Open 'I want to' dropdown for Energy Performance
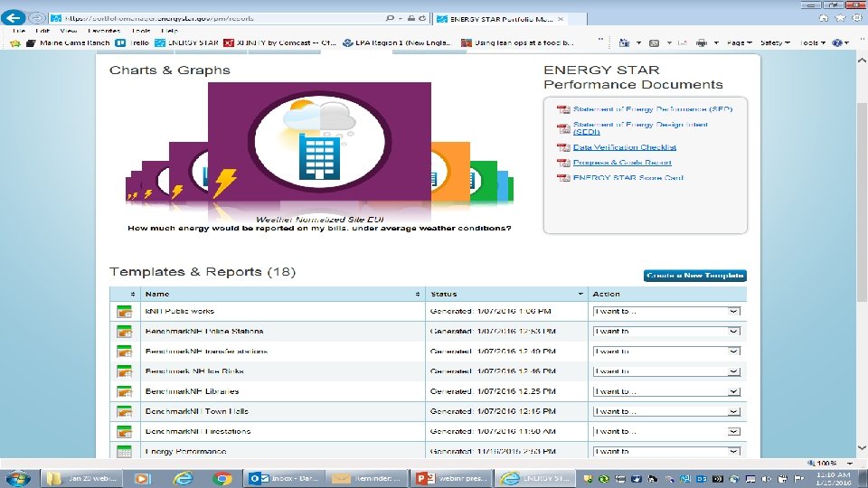The width and height of the screenshot is (868, 488). (667, 452)
